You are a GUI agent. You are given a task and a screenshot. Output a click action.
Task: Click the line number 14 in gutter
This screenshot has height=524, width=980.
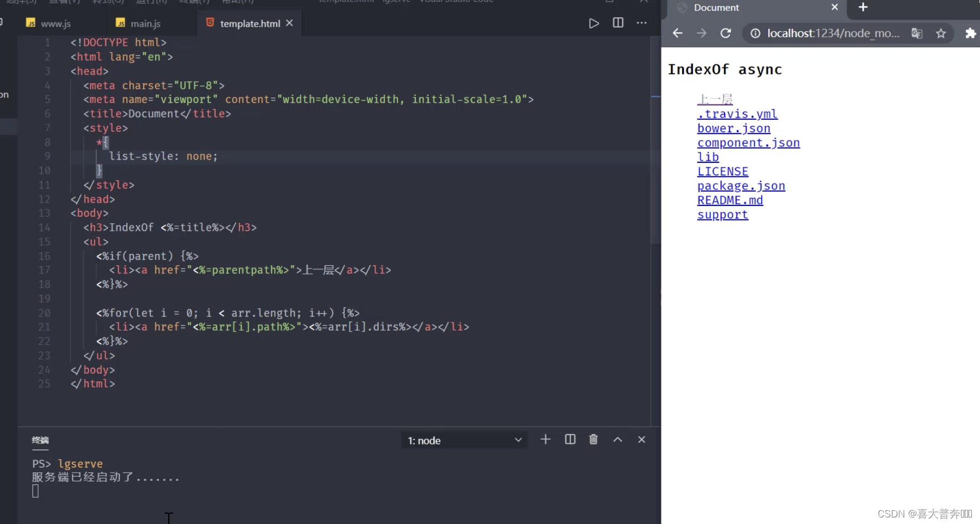click(x=44, y=228)
